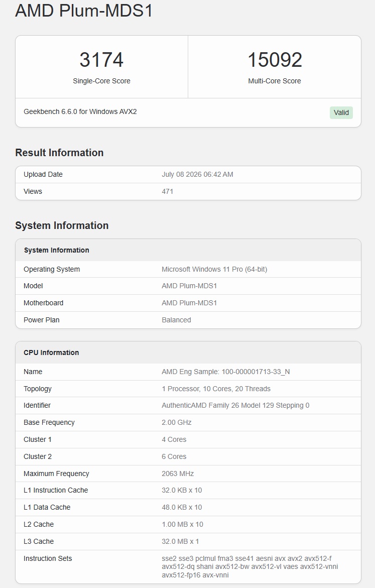Select AuthenticAMD Family 26 Model 129 value
The image size is (375, 588).
[x=235, y=405]
